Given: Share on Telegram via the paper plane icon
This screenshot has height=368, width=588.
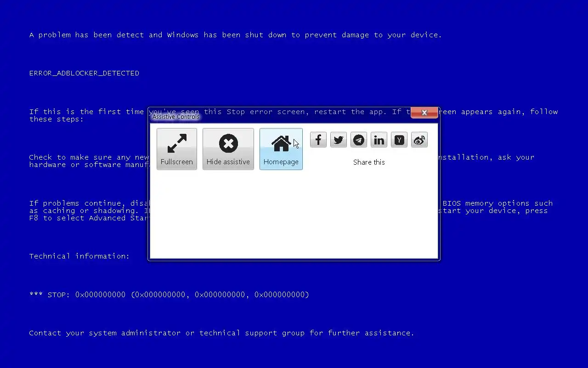Looking at the screenshot, I should coord(359,140).
